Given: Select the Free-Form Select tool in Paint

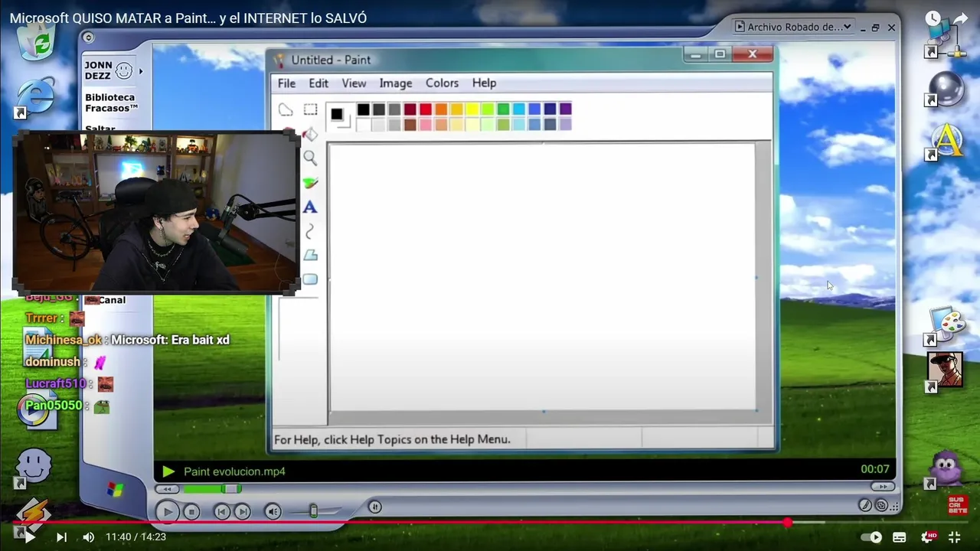Looking at the screenshot, I should (286, 109).
